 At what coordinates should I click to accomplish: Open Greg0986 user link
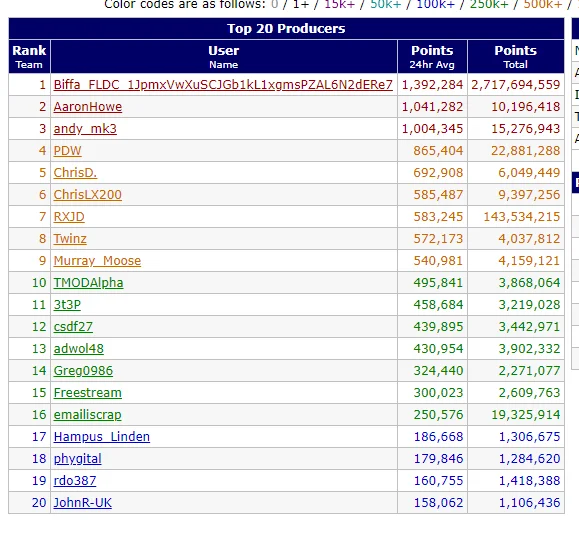pos(83,371)
